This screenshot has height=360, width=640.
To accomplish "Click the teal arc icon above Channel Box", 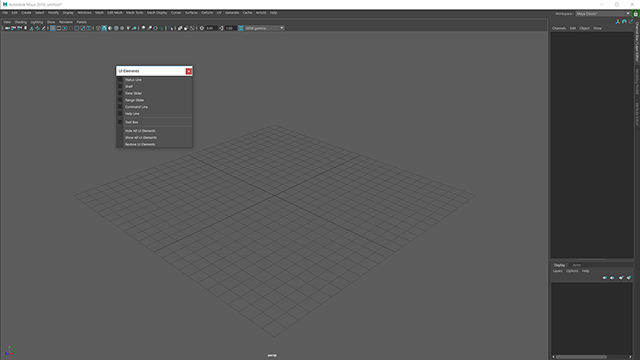I will point(624,22).
